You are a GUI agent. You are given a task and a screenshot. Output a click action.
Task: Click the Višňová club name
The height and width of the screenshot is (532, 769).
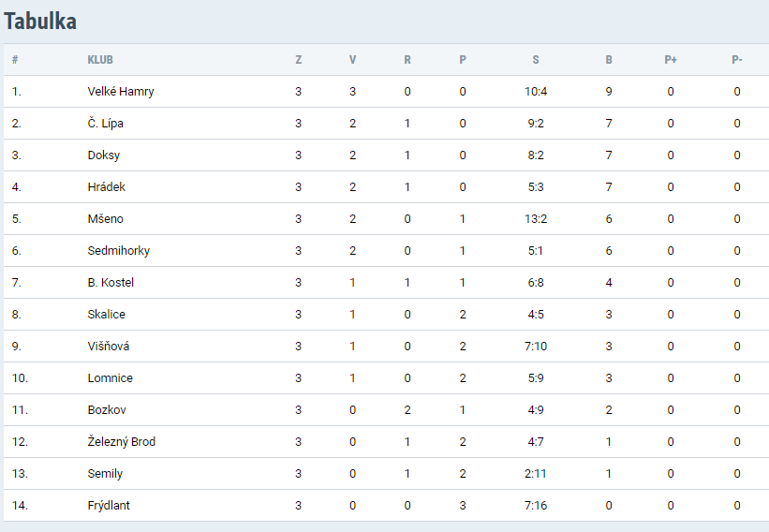tap(109, 347)
